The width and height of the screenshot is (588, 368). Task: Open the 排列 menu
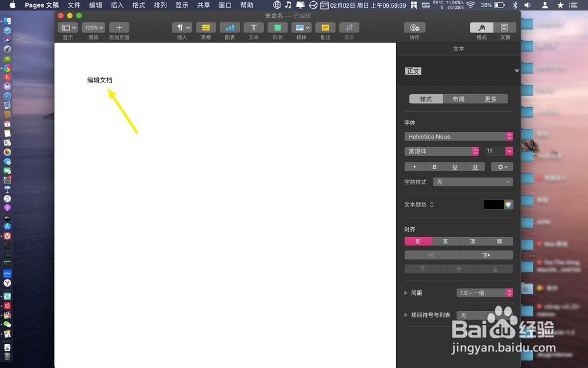point(160,5)
